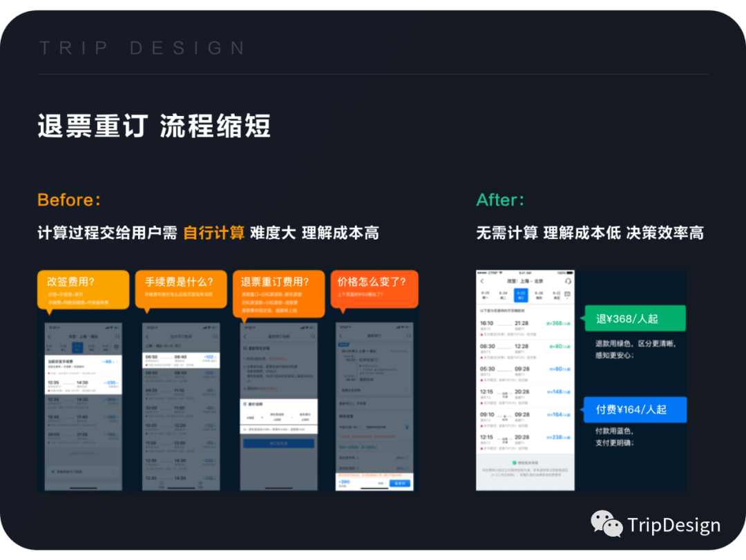Viewport: 746px width, 560px height.
Task: Tap headset icon in phone under 改签费用?
Action: tap(117, 336)
